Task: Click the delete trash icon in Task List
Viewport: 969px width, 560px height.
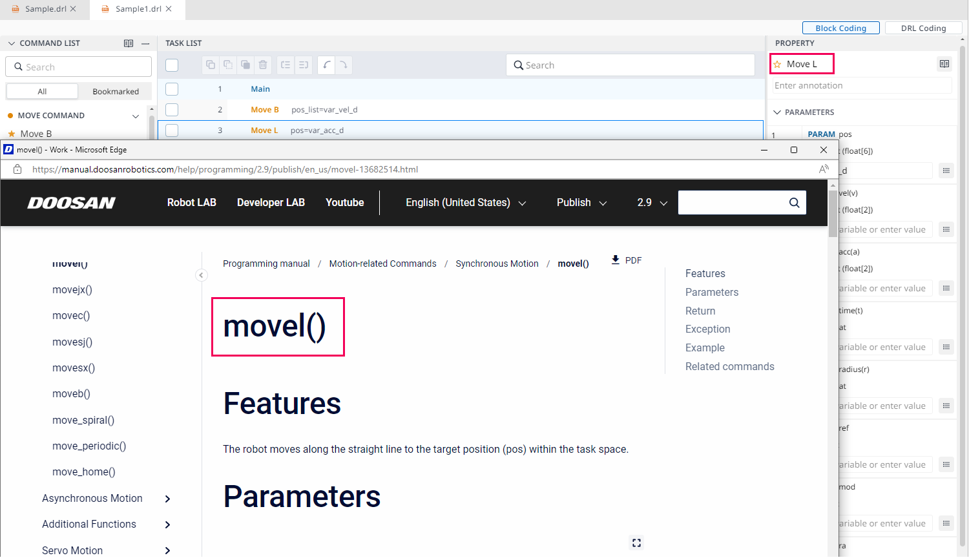Action: coord(263,65)
